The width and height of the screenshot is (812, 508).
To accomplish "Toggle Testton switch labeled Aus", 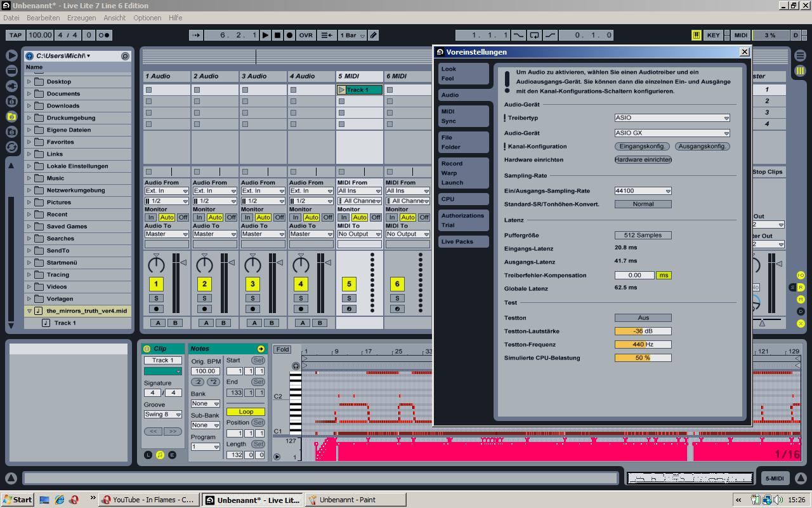I will (x=643, y=317).
